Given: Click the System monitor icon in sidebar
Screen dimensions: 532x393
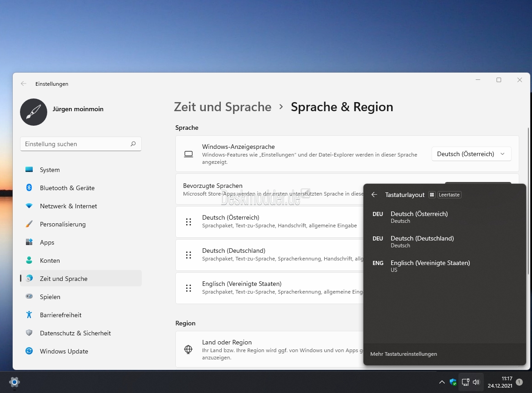Looking at the screenshot, I should [x=29, y=169].
